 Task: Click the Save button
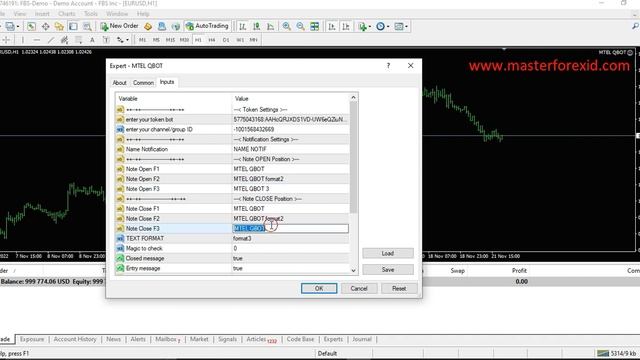(388, 270)
